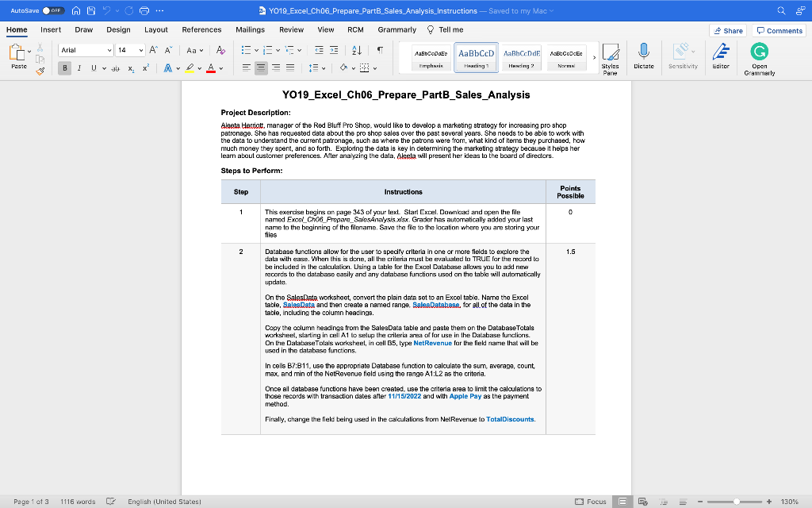This screenshot has height=508, width=812.
Task: Show paragraph marks pilcrow
Action: pyautogui.click(x=380, y=50)
